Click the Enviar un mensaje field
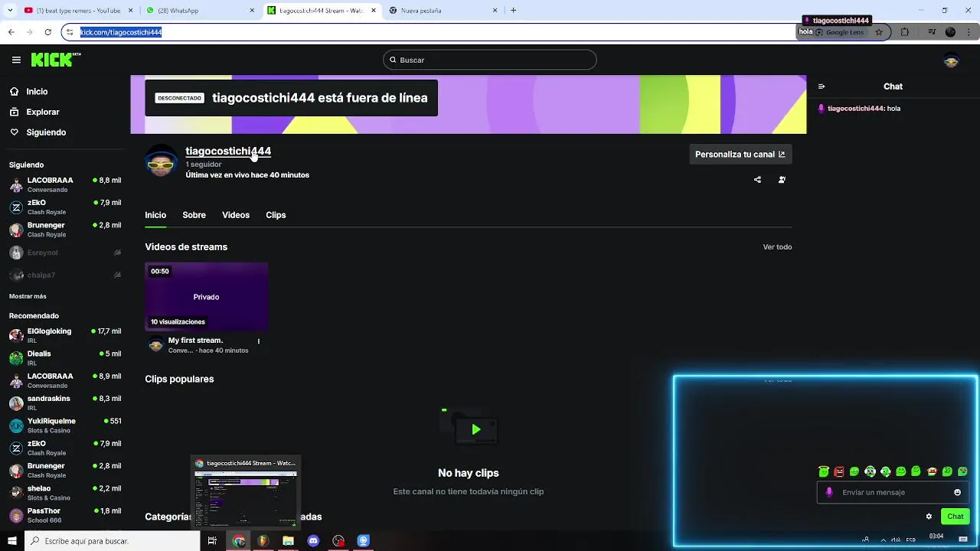 [893, 492]
